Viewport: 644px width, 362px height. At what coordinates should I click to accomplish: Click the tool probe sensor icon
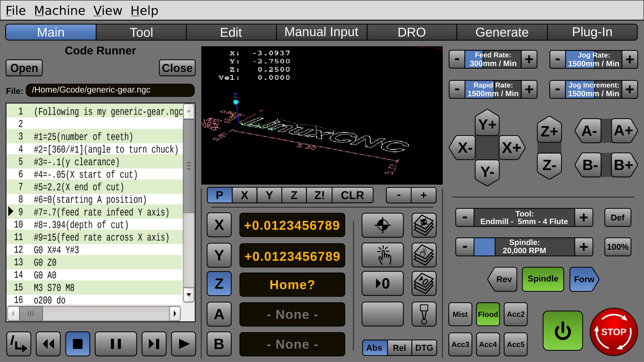point(424,314)
